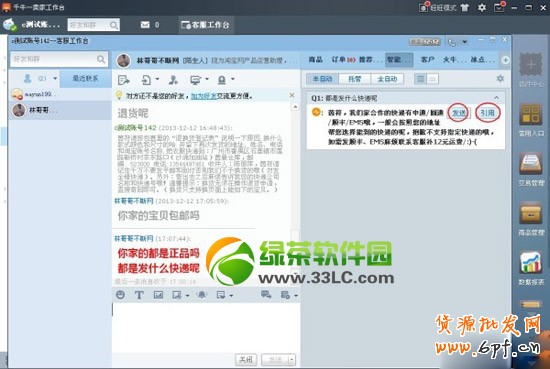The height and width of the screenshot is (369, 550).
Task: Select 半自动 robot mode
Action: (x=322, y=79)
